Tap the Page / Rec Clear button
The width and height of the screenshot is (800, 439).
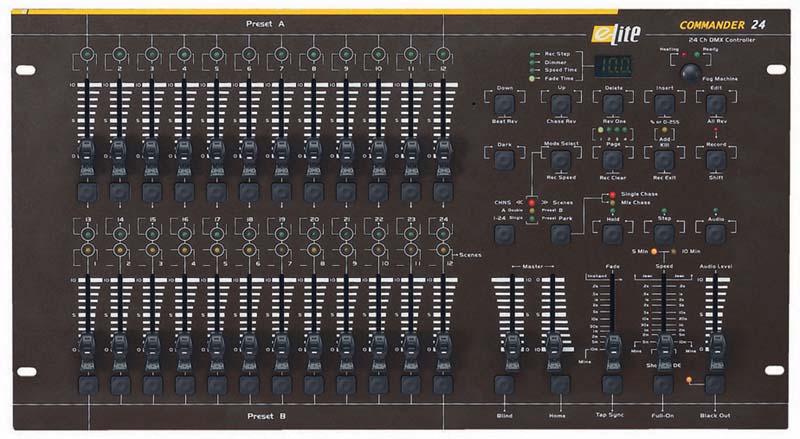coord(613,161)
